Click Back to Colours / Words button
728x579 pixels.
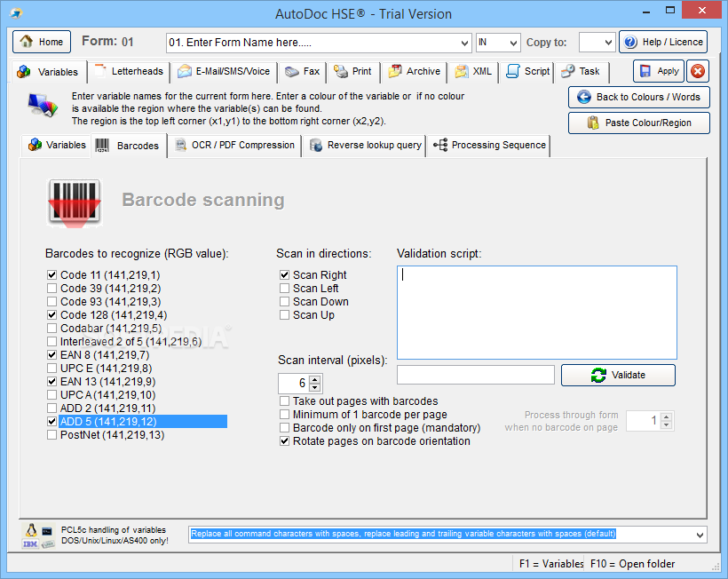click(x=639, y=97)
